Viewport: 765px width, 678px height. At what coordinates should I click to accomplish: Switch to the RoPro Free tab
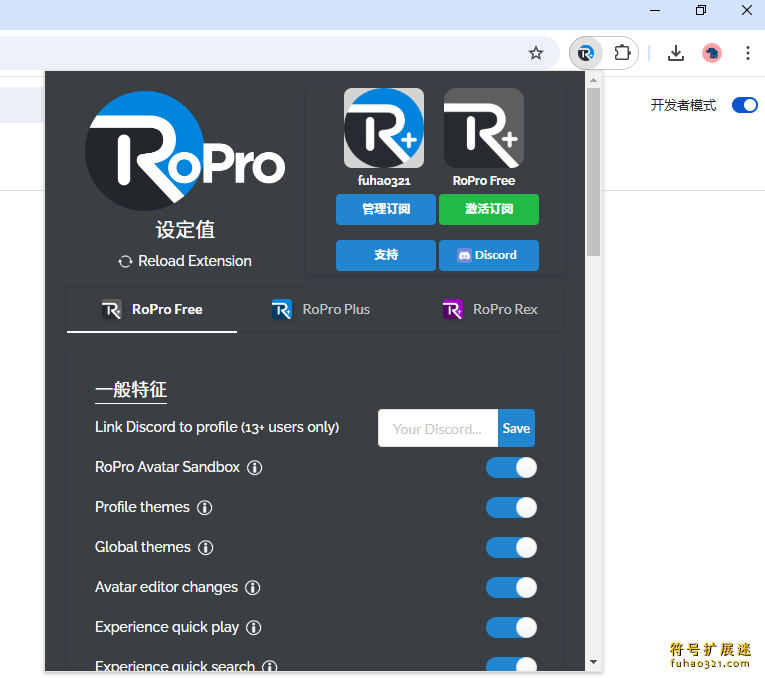(x=152, y=309)
